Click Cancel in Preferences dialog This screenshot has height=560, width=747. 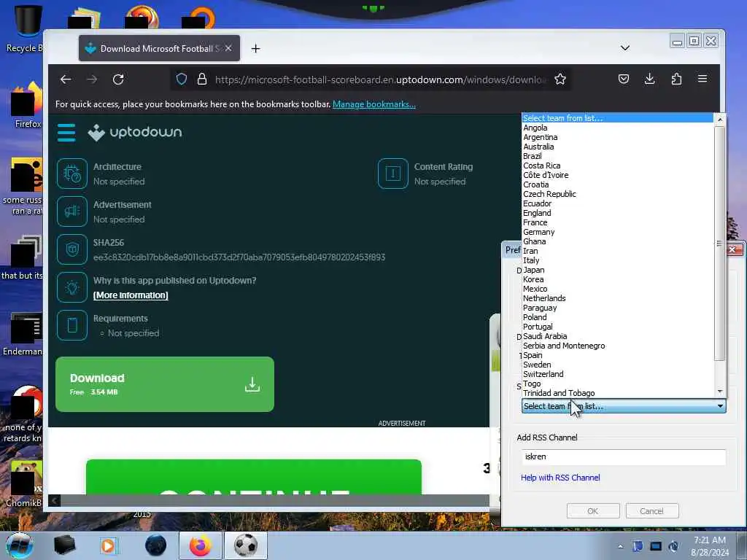[651, 511]
